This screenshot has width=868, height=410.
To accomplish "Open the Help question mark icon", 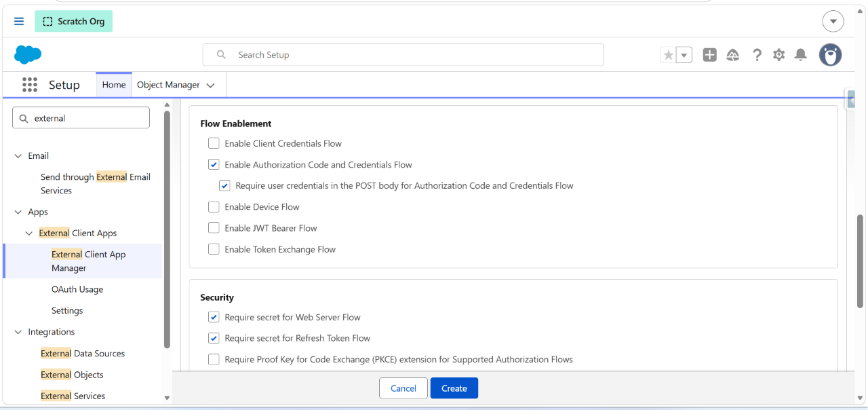I will [x=757, y=55].
